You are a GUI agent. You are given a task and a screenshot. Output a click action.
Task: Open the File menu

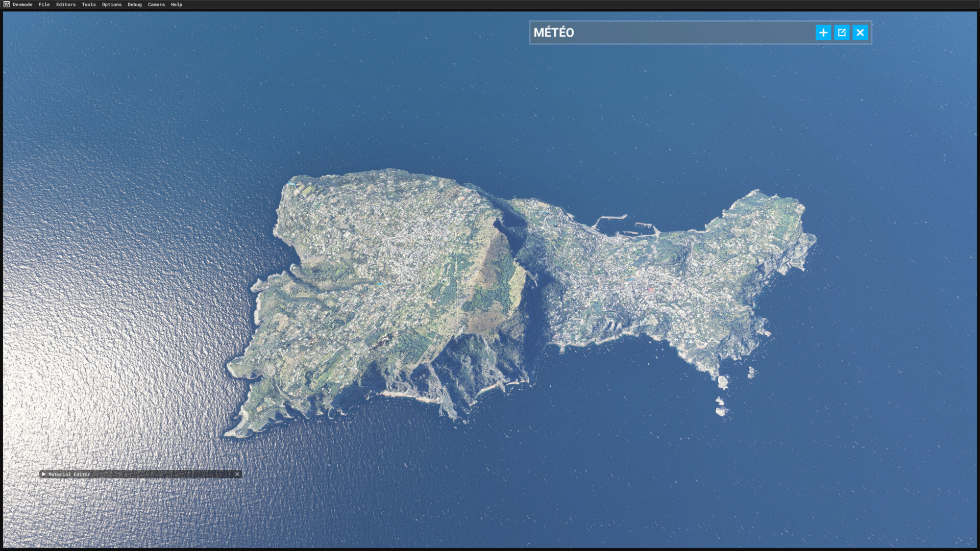(44, 5)
